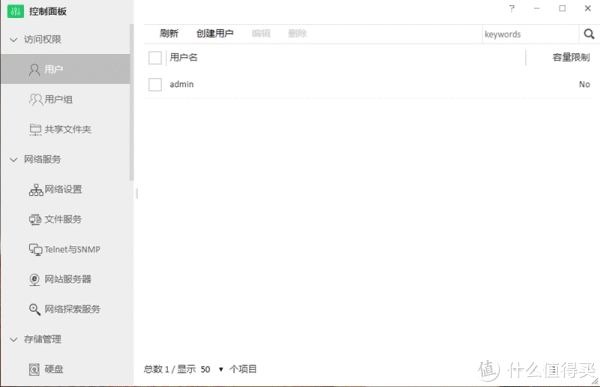
Task: Click the search magnifier button
Action: (589, 34)
